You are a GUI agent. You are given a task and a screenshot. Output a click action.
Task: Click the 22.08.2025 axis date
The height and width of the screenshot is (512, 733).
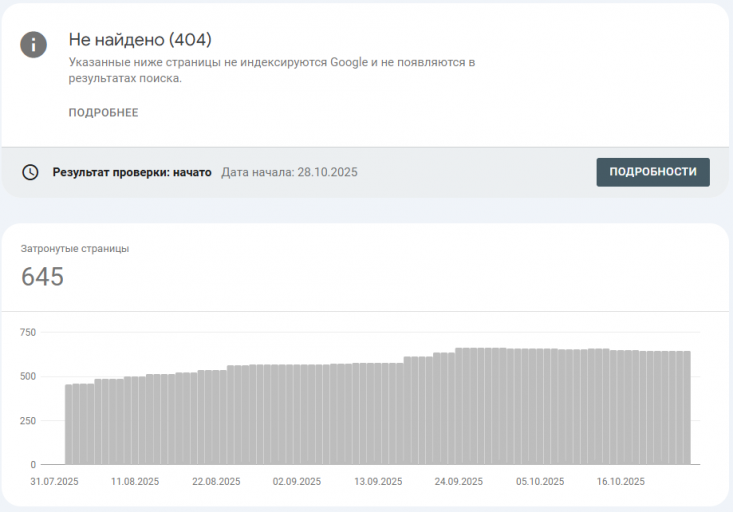click(216, 482)
